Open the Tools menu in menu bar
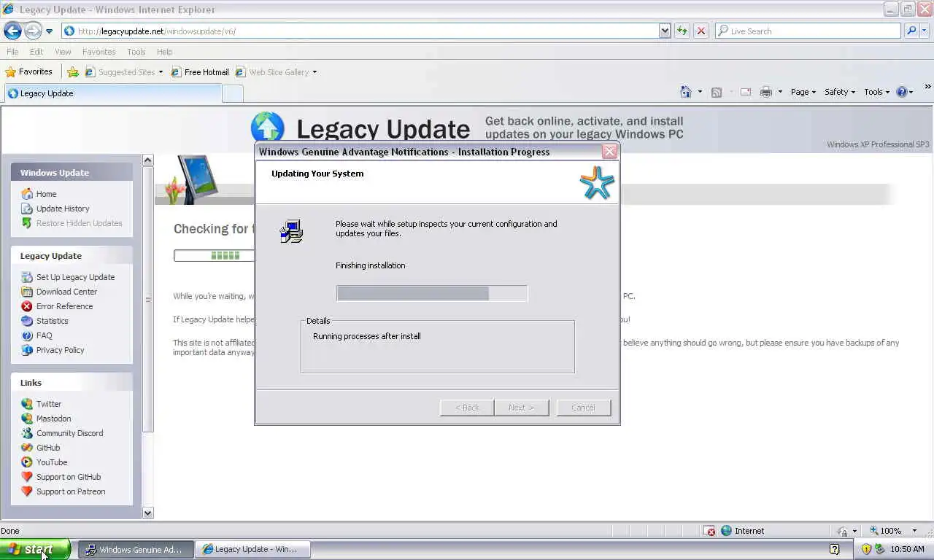Viewport: 934px width, 560px height. [x=136, y=52]
